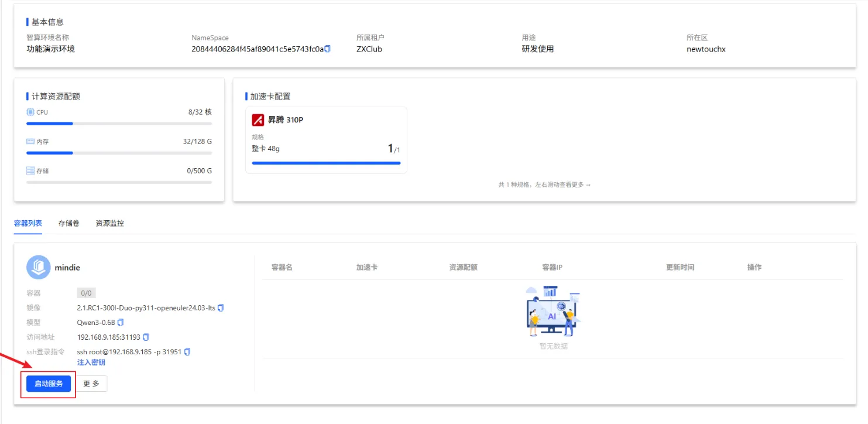Click the 加速卡 column header

click(x=367, y=267)
